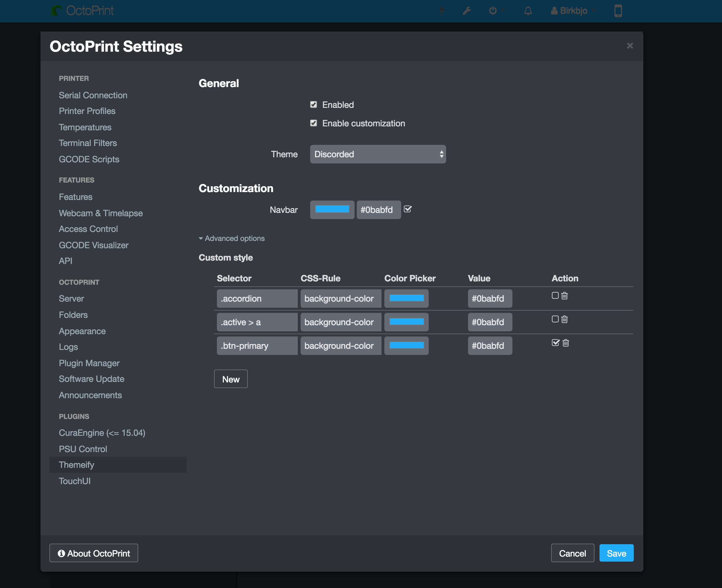Click the New custom style button
Screen dimensions: 722x588
point(231,379)
